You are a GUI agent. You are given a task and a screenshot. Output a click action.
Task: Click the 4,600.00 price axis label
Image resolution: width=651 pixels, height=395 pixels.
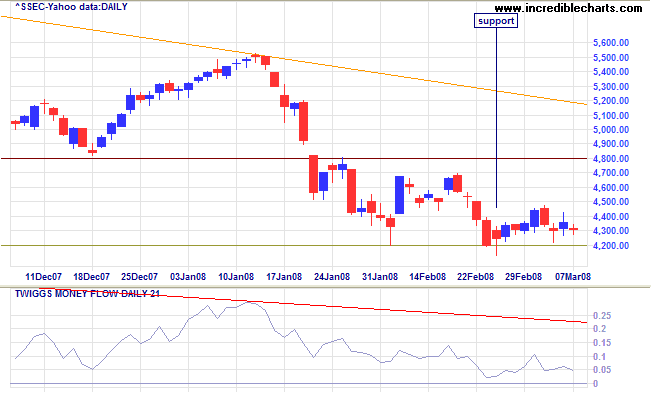(611, 187)
